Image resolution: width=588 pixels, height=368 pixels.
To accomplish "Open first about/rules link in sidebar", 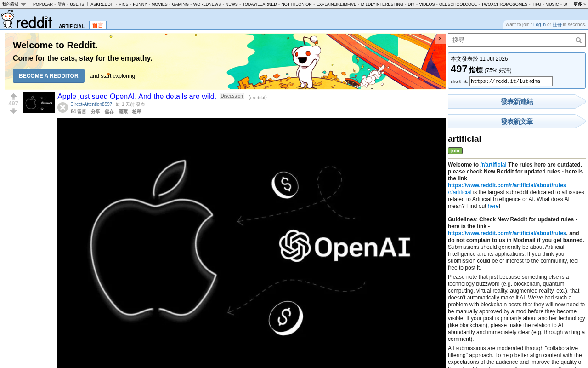I will pyautogui.click(x=507, y=185).
